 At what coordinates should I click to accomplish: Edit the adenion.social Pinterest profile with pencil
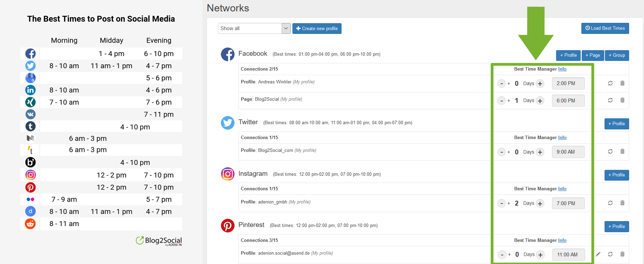(x=598, y=254)
